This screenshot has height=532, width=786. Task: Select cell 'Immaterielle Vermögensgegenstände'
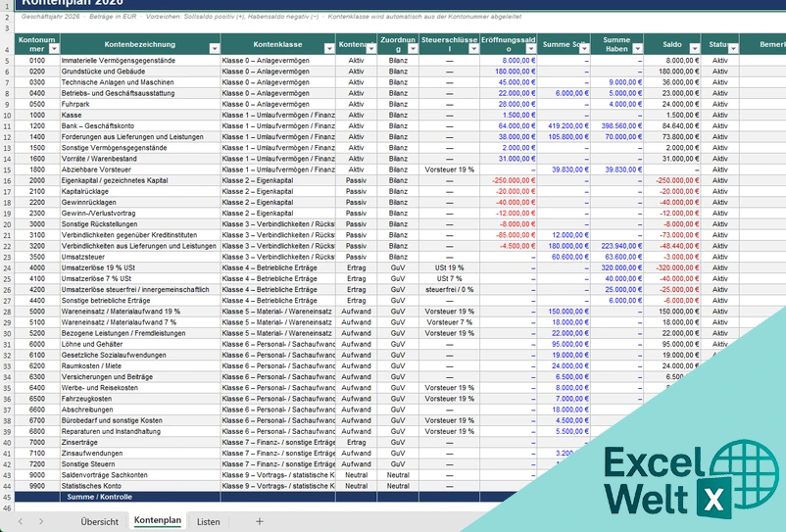click(140, 60)
